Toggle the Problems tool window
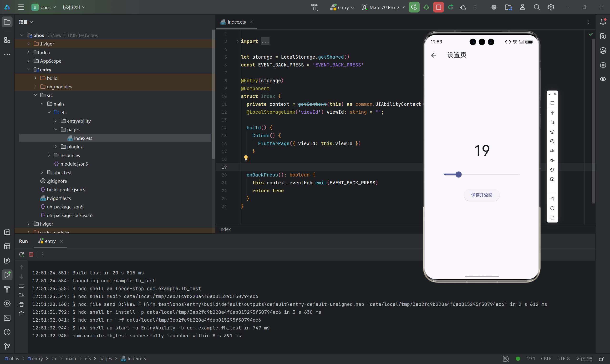 pos(7,332)
